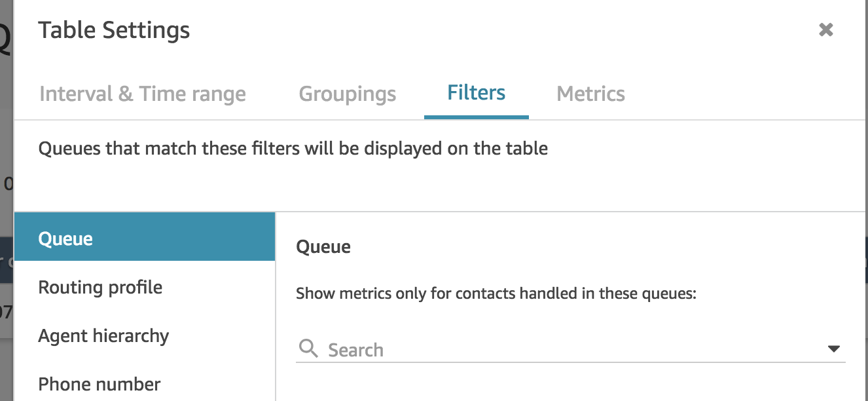Screen dimensions: 868x401
Task: Click the Table Settings dialog title
Action: [114, 30]
